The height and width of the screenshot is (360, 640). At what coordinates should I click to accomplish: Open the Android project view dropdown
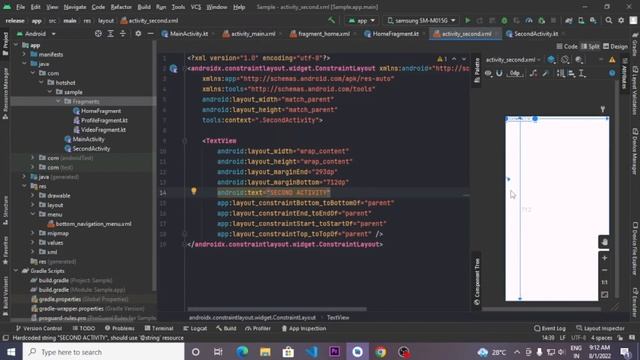(x=36, y=34)
